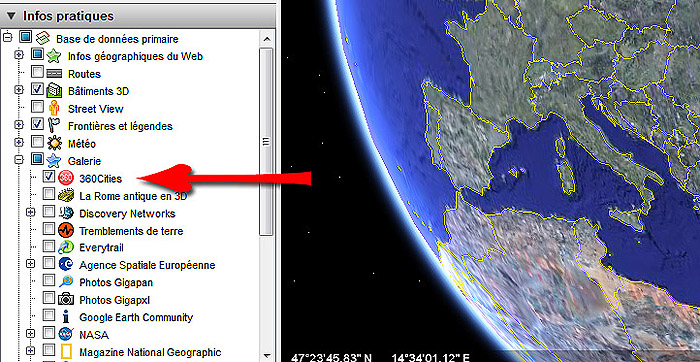The width and height of the screenshot is (700, 362).
Task: Click the layers list scroll up arrow
Action: (x=266, y=39)
